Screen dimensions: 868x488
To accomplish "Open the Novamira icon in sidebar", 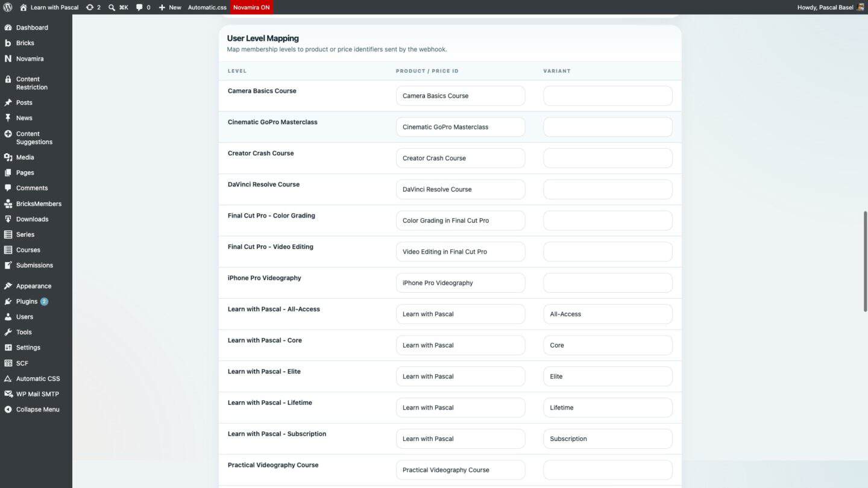I will pyautogui.click(x=8, y=58).
